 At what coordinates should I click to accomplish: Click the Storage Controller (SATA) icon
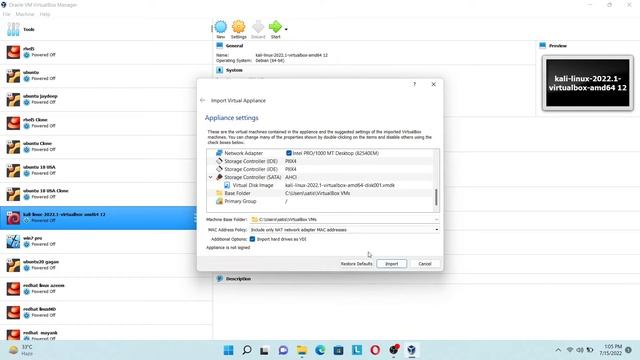219,177
